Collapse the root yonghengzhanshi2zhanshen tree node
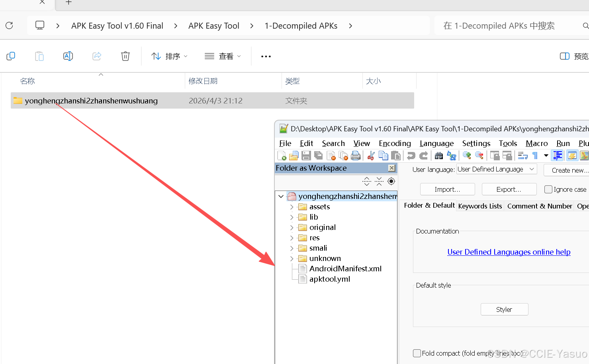The width and height of the screenshot is (589, 364). pyautogui.click(x=281, y=196)
